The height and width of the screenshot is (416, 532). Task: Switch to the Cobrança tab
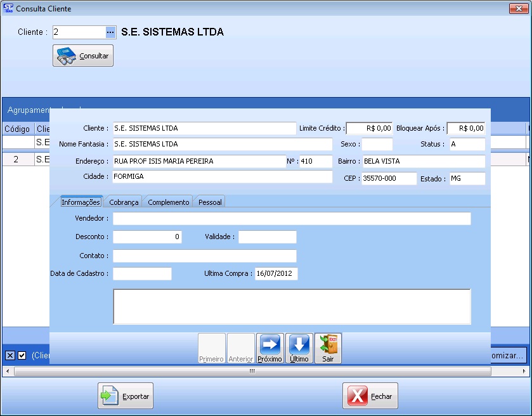(124, 202)
